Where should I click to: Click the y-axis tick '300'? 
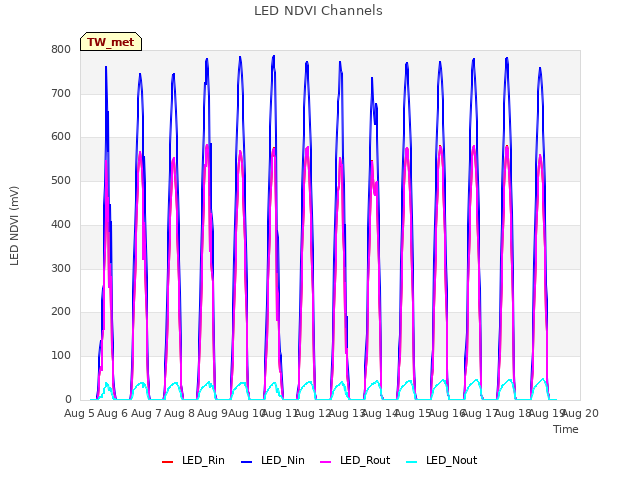click(x=61, y=269)
